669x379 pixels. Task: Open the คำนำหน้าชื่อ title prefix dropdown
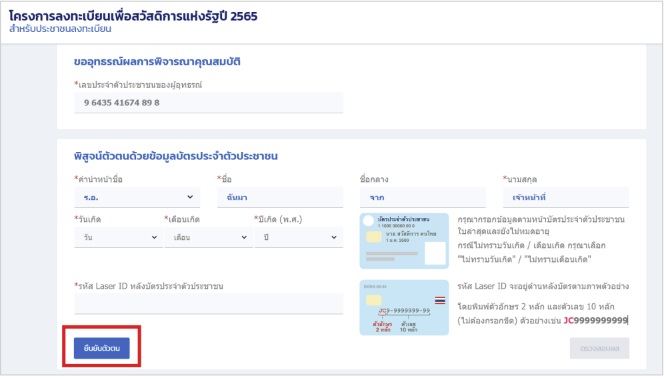point(137,197)
